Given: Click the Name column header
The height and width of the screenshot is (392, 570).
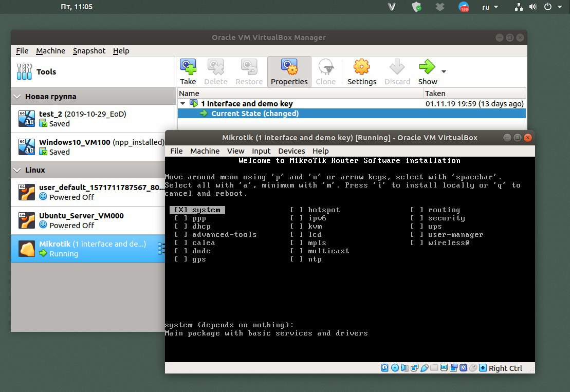Looking at the screenshot, I should 301,94.
